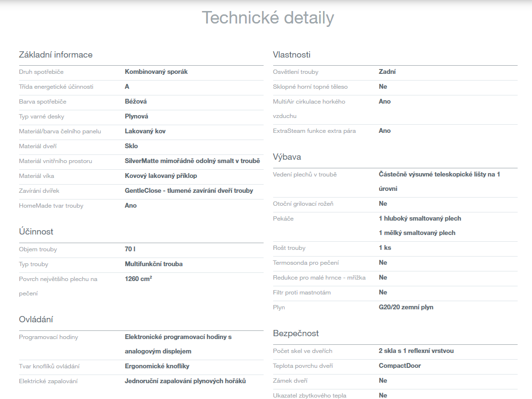This screenshot has height=399, width=532.
Task: Click "SilverMatte mimořádně odolný smalt v troubě"
Action: [x=192, y=161]
